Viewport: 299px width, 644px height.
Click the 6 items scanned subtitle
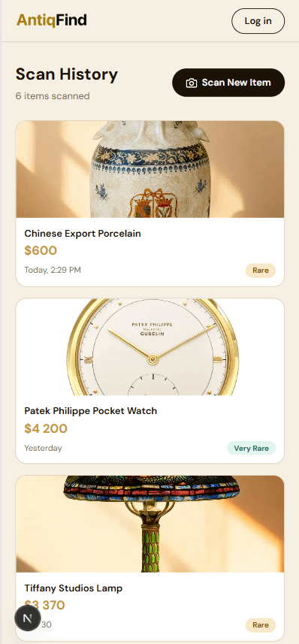(53, 95)
